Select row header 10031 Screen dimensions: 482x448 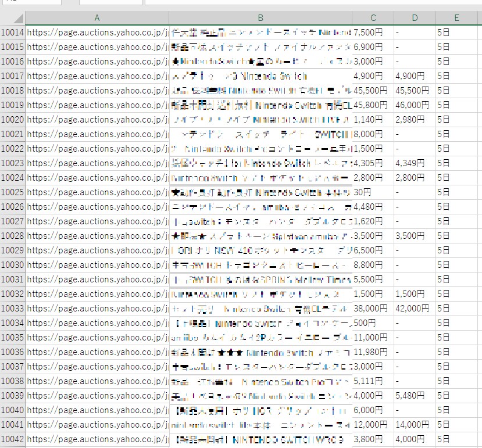pos(13,279)
